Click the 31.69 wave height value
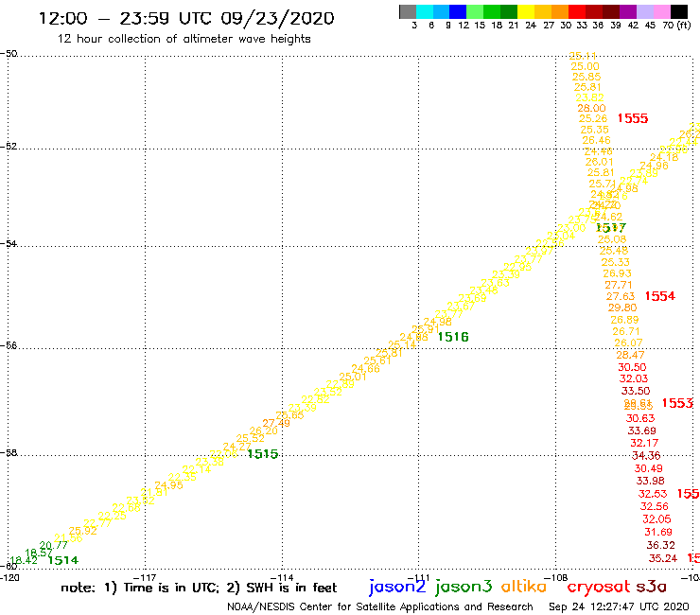Viewport: 700px width, 615px height. 658,532
